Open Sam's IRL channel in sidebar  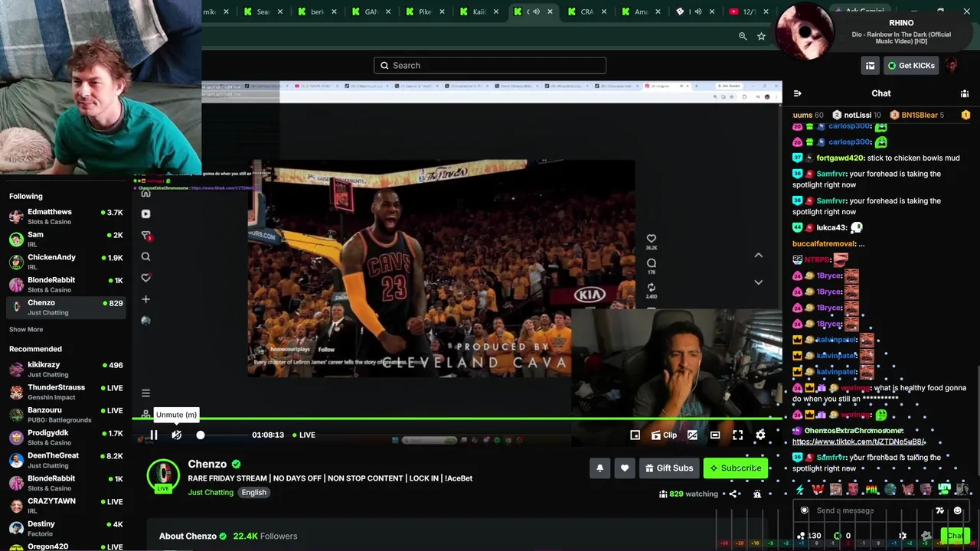(x=66, y=239)
